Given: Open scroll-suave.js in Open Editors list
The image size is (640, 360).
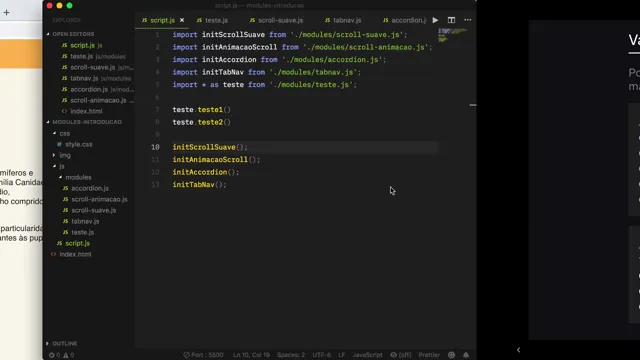Looking at the screenshot, I should pyautogui.click(x=97, y=67).
